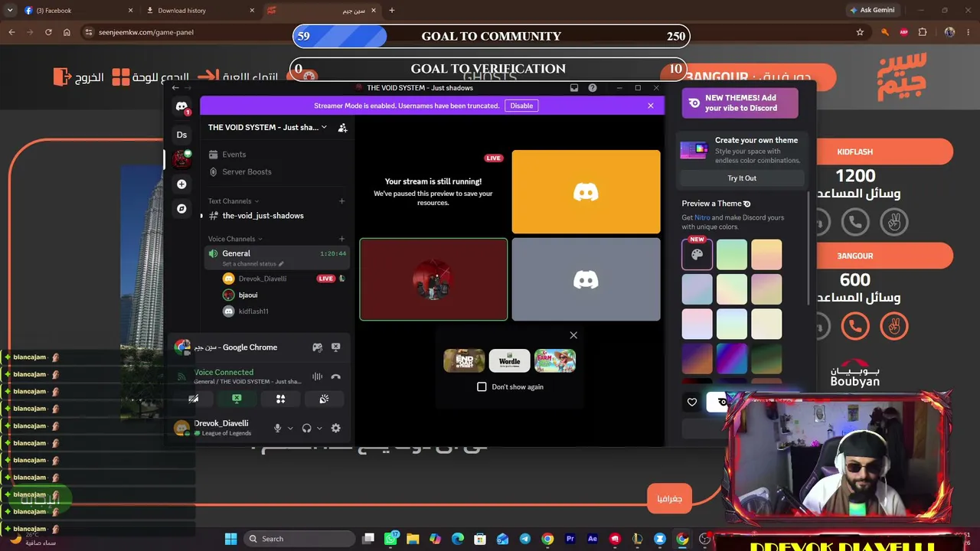
Task: Open soundboard button in voice panel
Action: pyautogui.click(x=324, y=399)
